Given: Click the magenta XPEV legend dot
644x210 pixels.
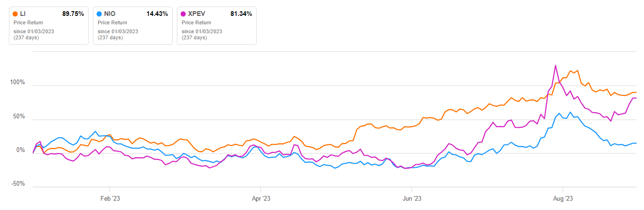Looking at the screenshot, I should (x=183, y=14).
